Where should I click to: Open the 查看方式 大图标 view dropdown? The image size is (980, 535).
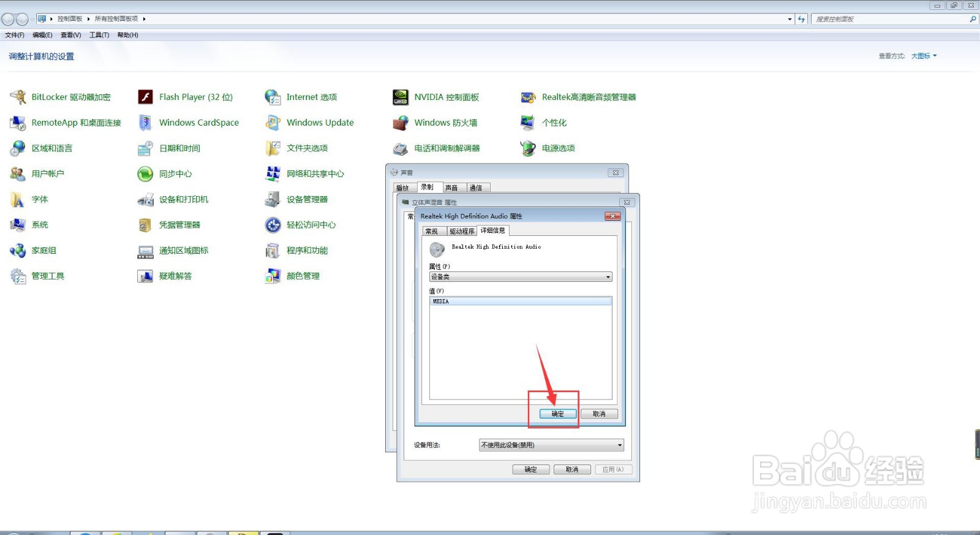(x=924, y=56)
